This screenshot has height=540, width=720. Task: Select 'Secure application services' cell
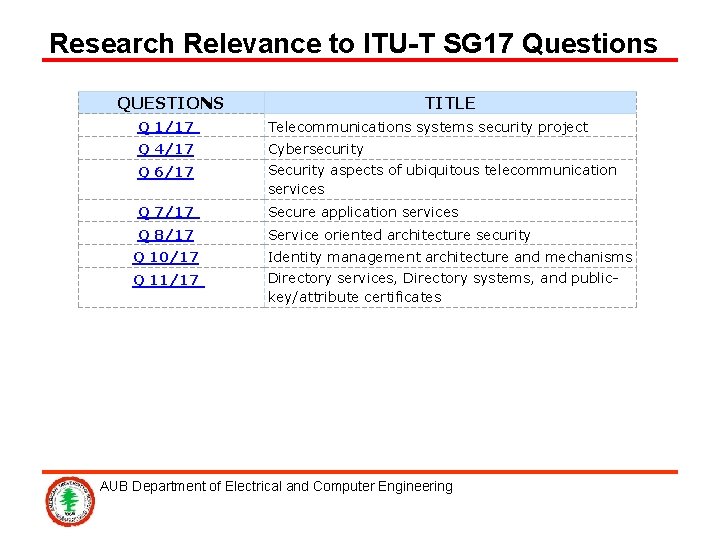point(450,211)
